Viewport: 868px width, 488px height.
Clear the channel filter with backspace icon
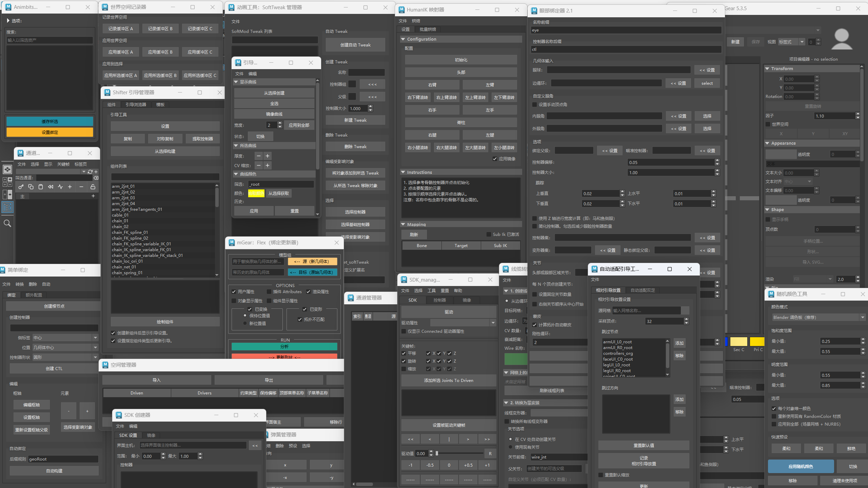pos(96,178)
